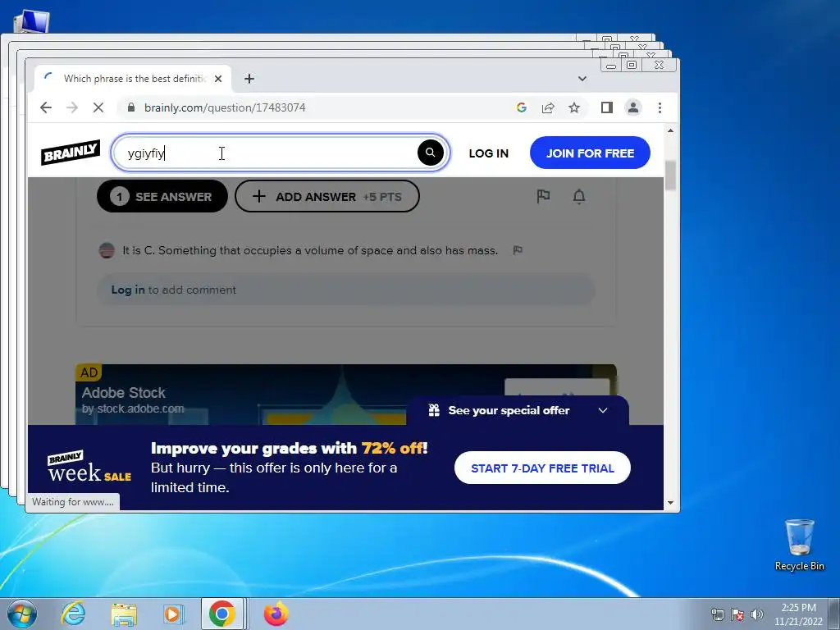Click commenter avatar beside 'It is C.'
This screenshot has height=630, width=840.
[107, 250]
